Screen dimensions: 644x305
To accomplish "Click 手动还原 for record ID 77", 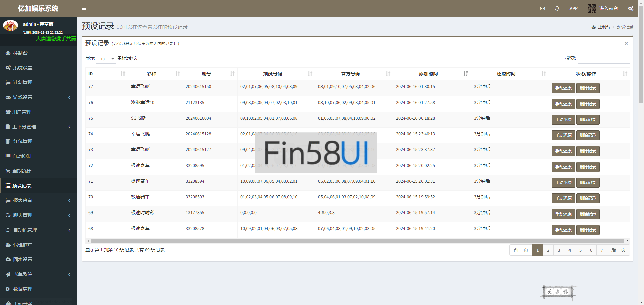I will click(563, 88).
